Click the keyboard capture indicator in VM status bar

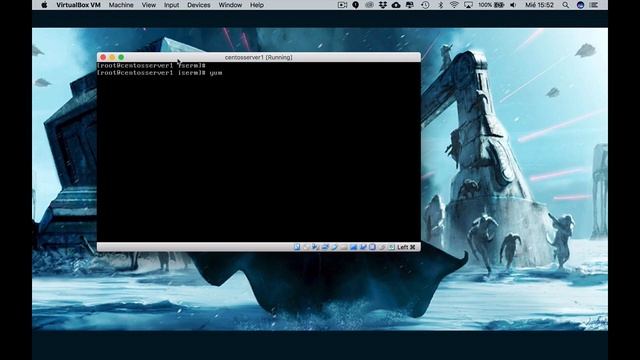391,247
